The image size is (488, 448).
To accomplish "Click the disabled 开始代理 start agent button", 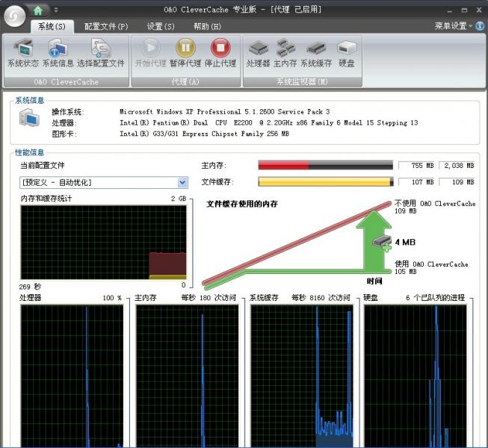I will click(x=151, y=53).
